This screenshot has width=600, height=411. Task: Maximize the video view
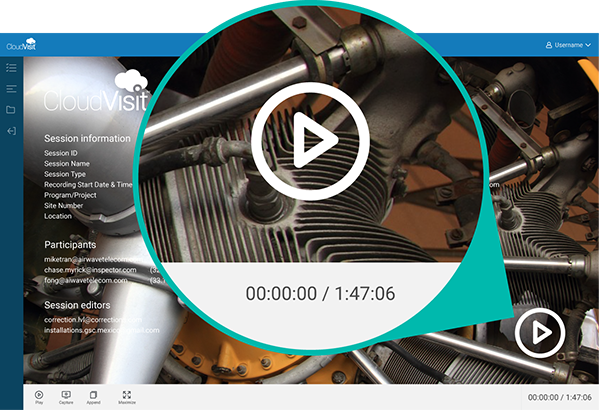point(127,397)
